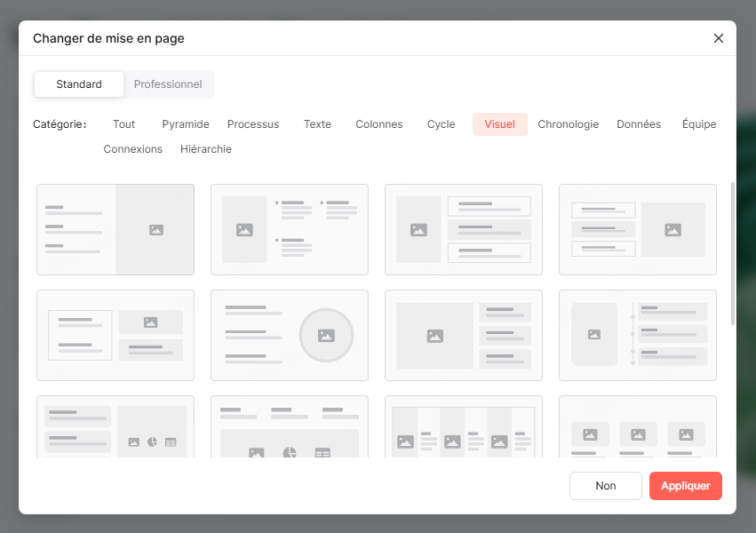
Task: Select the Hiérarchie category
Action: [206, 149]
